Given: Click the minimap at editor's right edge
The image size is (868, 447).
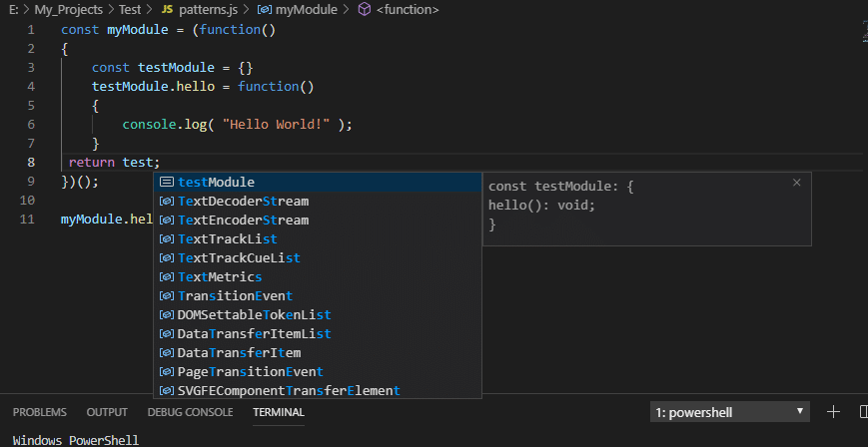Looking at the screenshot, I should (x=865, y=30).
